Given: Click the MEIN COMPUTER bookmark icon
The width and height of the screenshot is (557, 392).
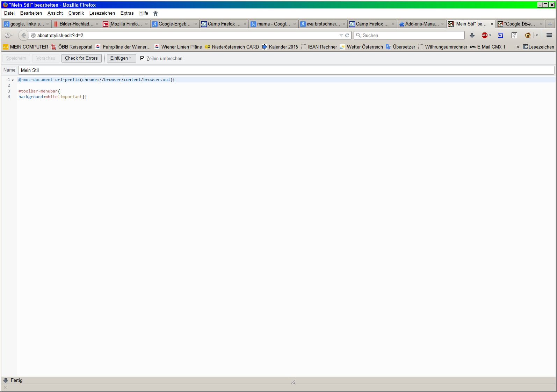Looking at the screenshot, I should pos(6,47).
